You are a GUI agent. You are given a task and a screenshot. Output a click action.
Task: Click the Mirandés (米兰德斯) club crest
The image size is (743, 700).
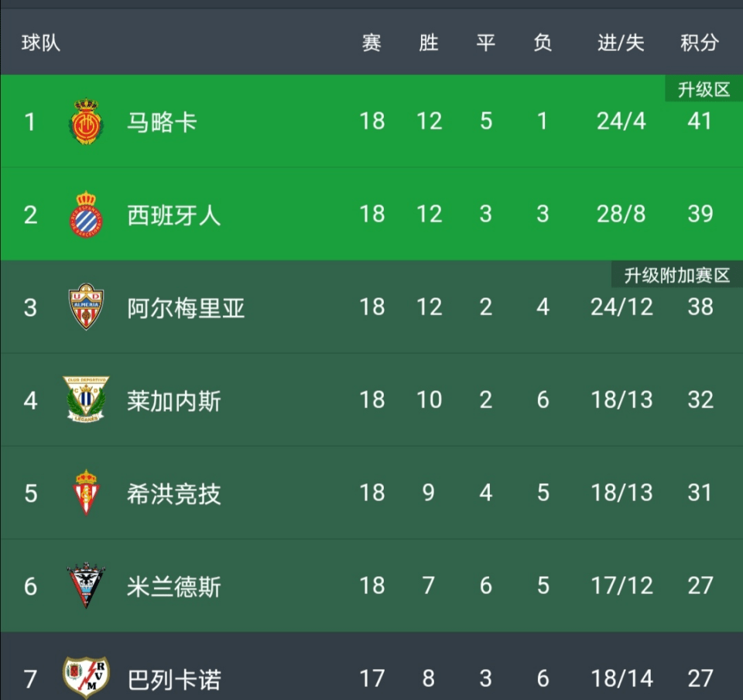point(86,585)
